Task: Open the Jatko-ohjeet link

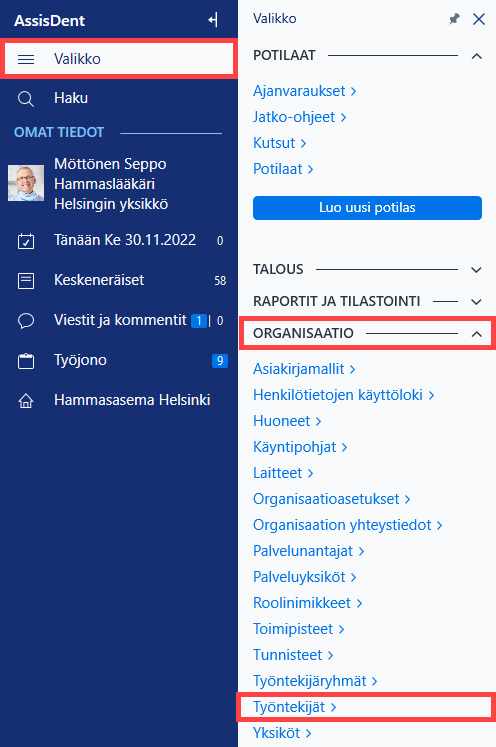Action: (x=299, y=117)
